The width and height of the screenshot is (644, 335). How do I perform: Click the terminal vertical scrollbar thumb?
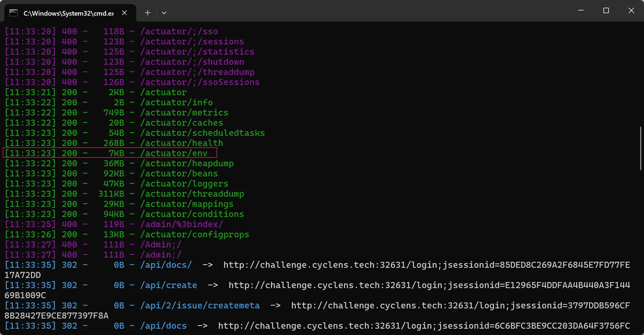pyautogui.click(x=641, y=148)
